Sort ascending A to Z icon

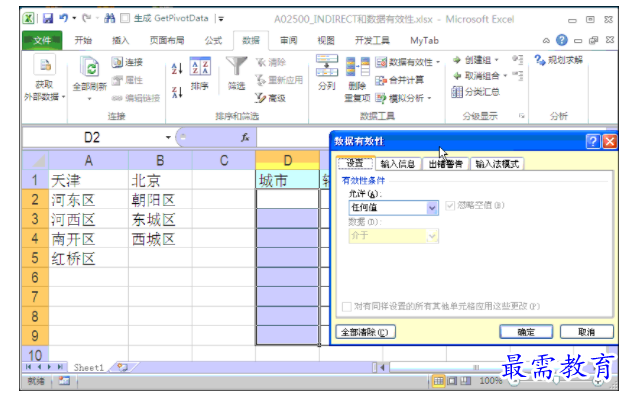[x=177, y=68]
